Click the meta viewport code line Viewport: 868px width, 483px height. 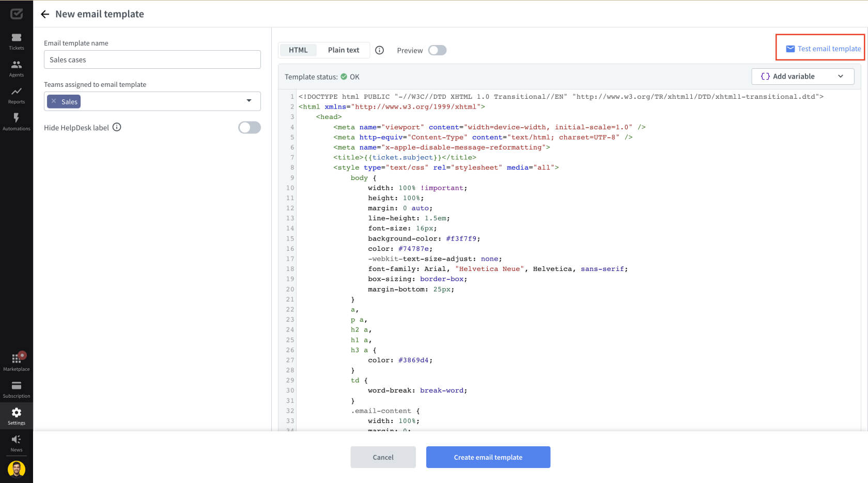coord(489,127)
